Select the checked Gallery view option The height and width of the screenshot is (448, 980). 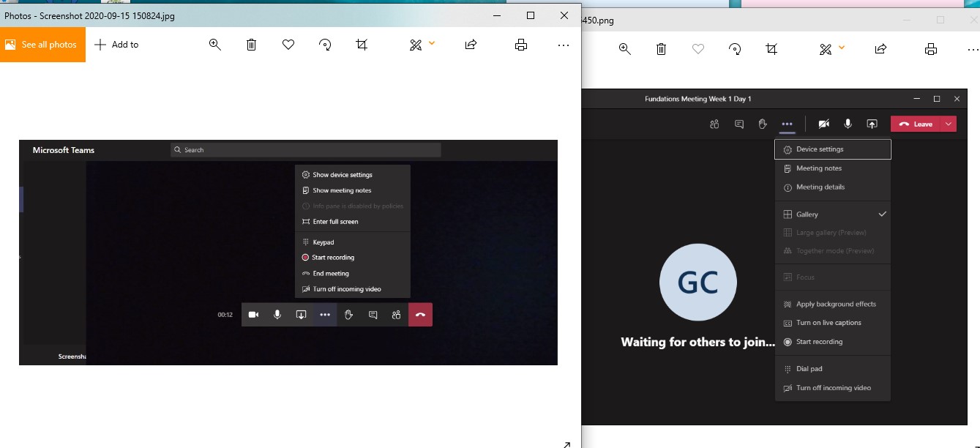click(833, 214)
